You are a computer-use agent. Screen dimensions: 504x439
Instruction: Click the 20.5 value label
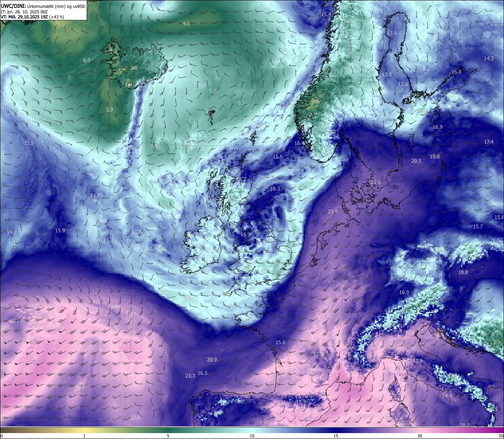coord(416,161)
